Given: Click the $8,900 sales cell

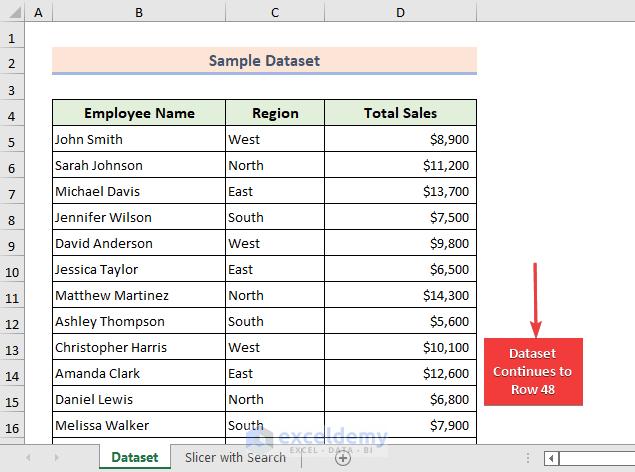Looking at the screenshot, I should pyautogui.click(x=401, y=139).
